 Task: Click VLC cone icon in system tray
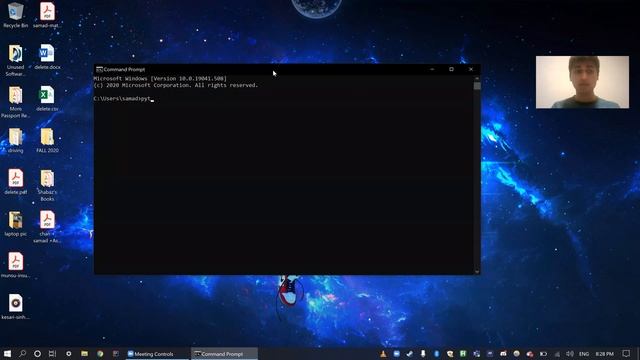click(x=383, y=354)
